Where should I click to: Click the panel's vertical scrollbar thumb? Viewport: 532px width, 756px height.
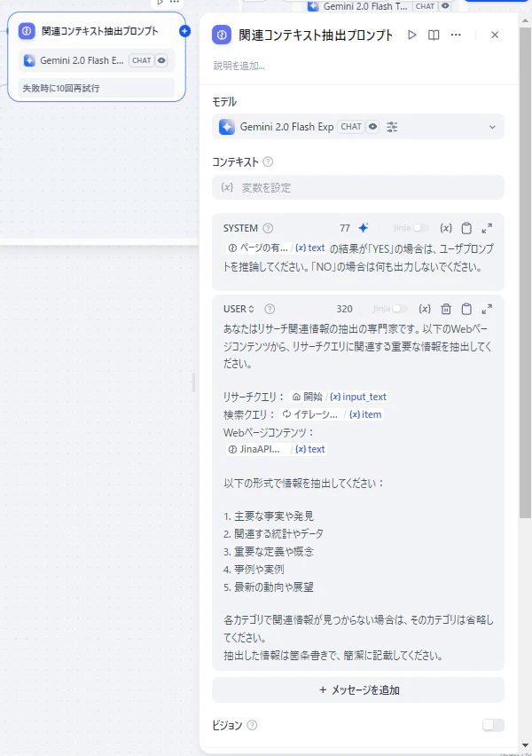point(525,272)
